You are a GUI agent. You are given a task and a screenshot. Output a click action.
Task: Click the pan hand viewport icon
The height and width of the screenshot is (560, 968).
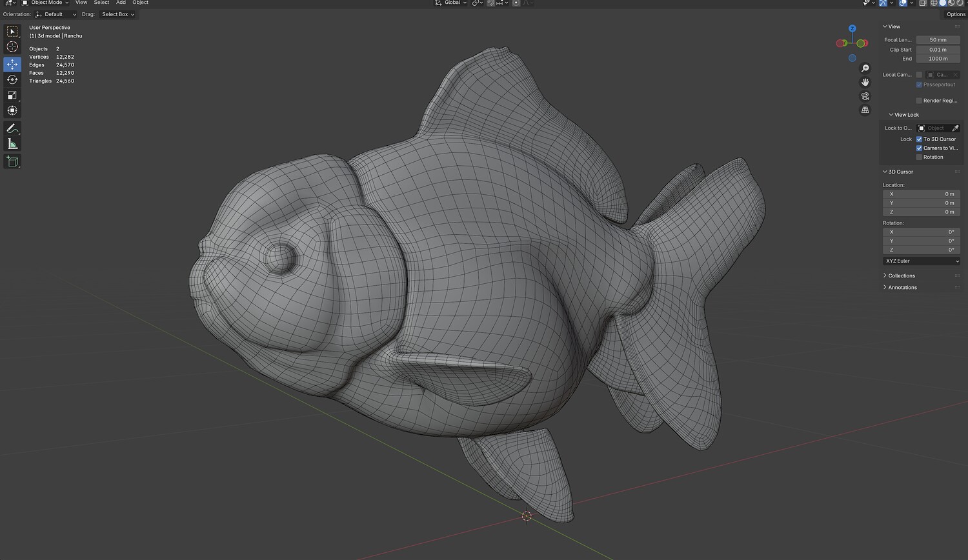(x=865, y=82)
